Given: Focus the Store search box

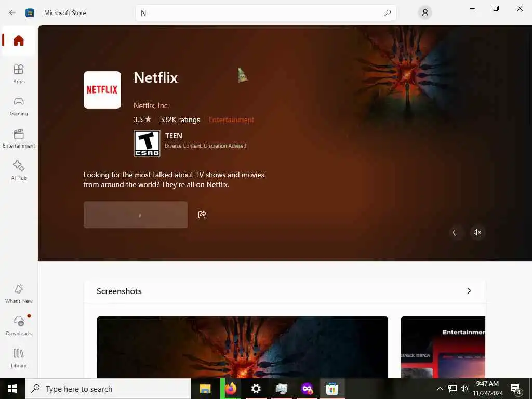Looking at the screenshot, I should 265,13.
